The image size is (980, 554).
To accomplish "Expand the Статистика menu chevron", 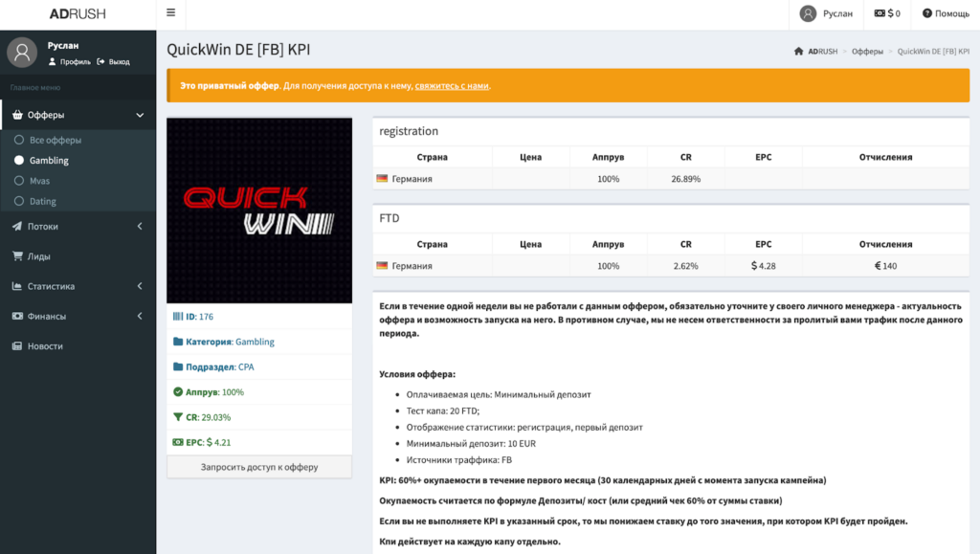I will coord(140,286).
